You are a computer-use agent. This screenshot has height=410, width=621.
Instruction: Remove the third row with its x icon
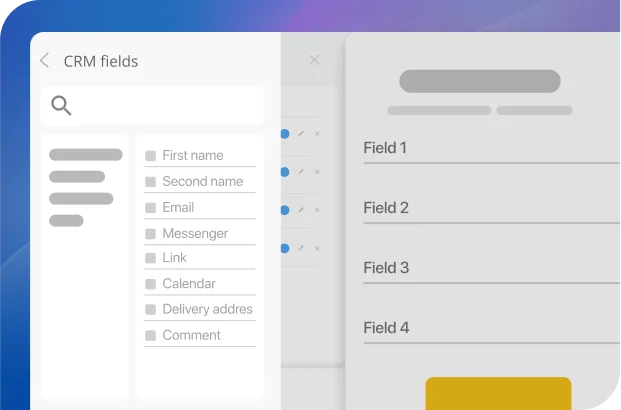pos(317,210)
